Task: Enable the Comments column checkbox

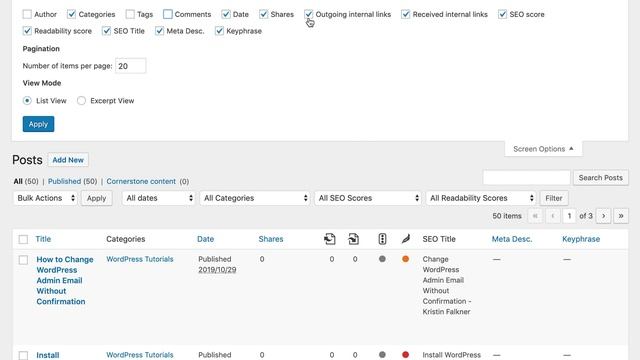Action: click(167, 14)
